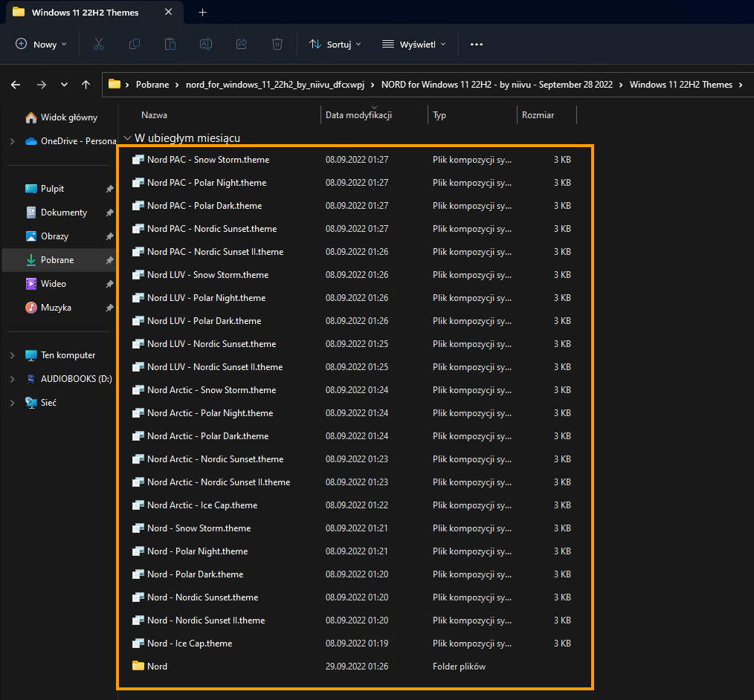Select Pobrane in the sidebar
Screen dimensions: 754x700
tap(59, 260)
